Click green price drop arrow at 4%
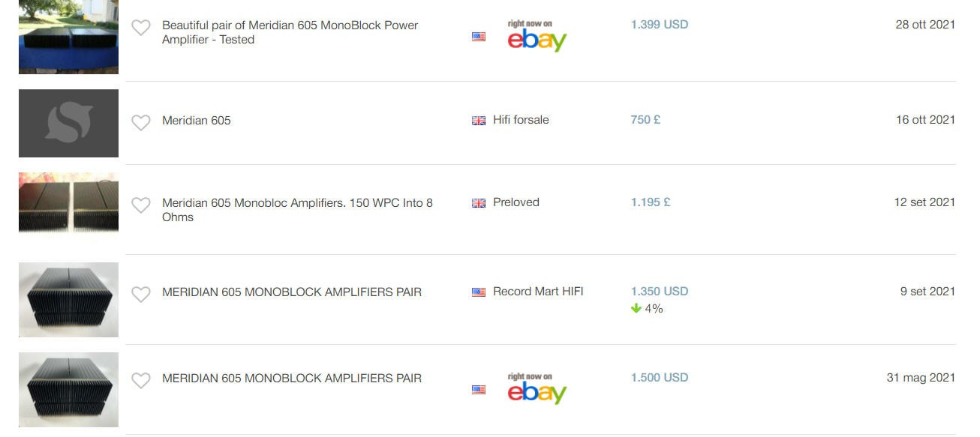 click(x=636, y=309)
